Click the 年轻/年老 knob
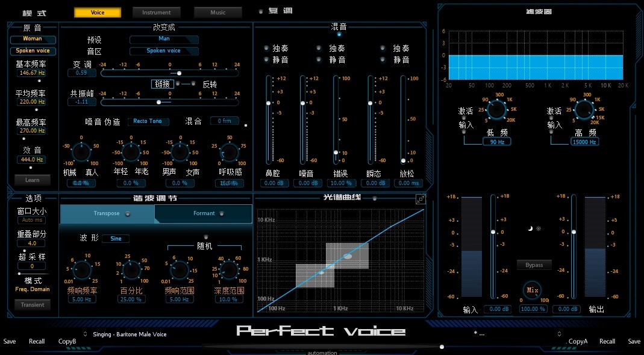 tap(131, 153)
